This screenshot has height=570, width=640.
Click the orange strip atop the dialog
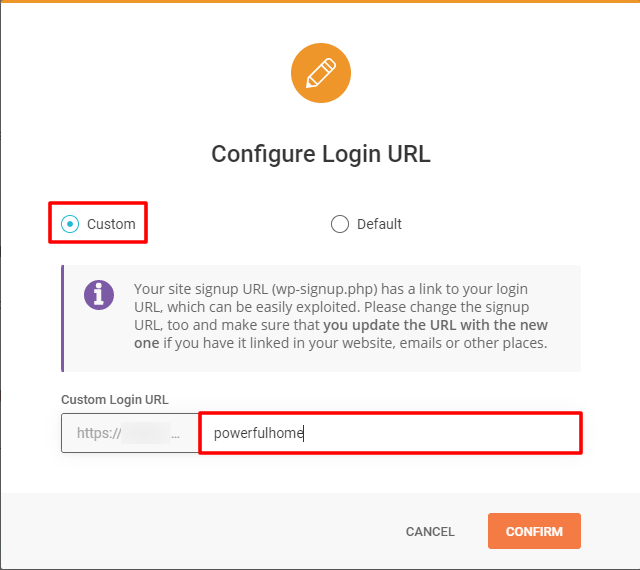click(320, 1)
